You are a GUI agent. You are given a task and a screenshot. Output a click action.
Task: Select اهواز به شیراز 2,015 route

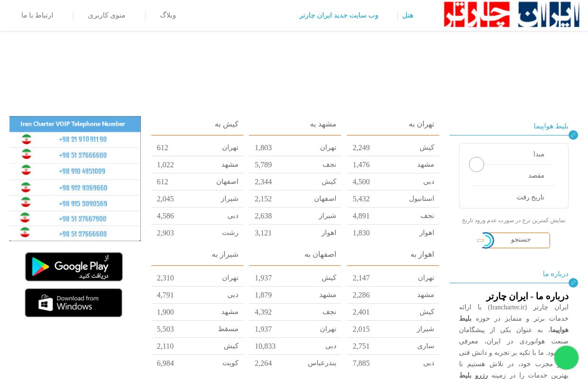[393, 329]
